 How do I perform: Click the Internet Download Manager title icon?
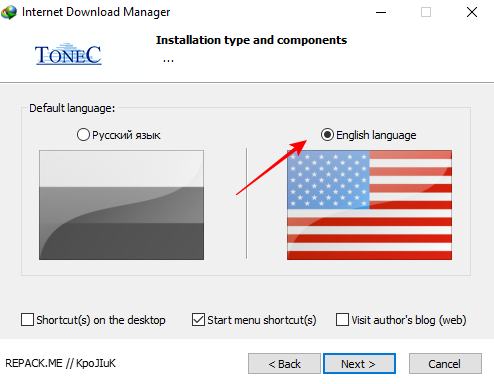[9, 12]
